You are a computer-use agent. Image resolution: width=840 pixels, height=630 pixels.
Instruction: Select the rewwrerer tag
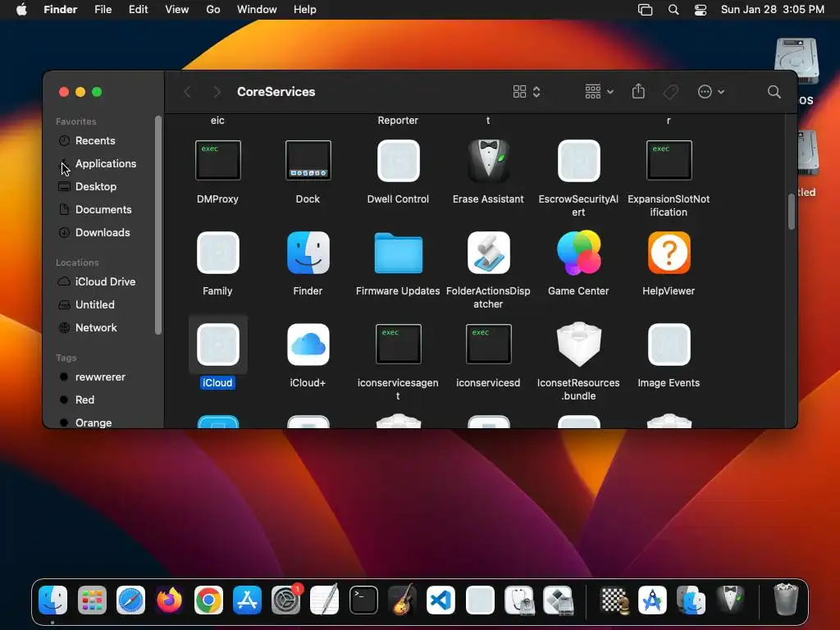[102, 377]
